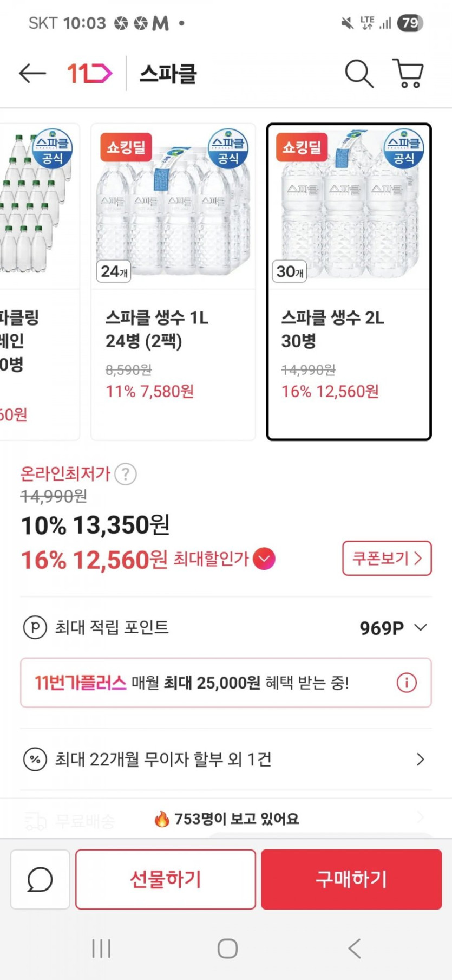The height and width of the screenshot is (980, 452).
Task: Open the search magnifier icon
Action: pos(359,73)
